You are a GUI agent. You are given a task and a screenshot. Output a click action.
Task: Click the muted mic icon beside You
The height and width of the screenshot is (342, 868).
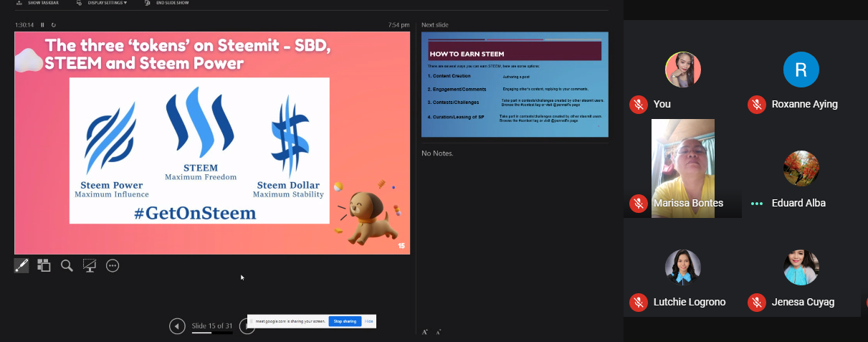click(638, 104)
